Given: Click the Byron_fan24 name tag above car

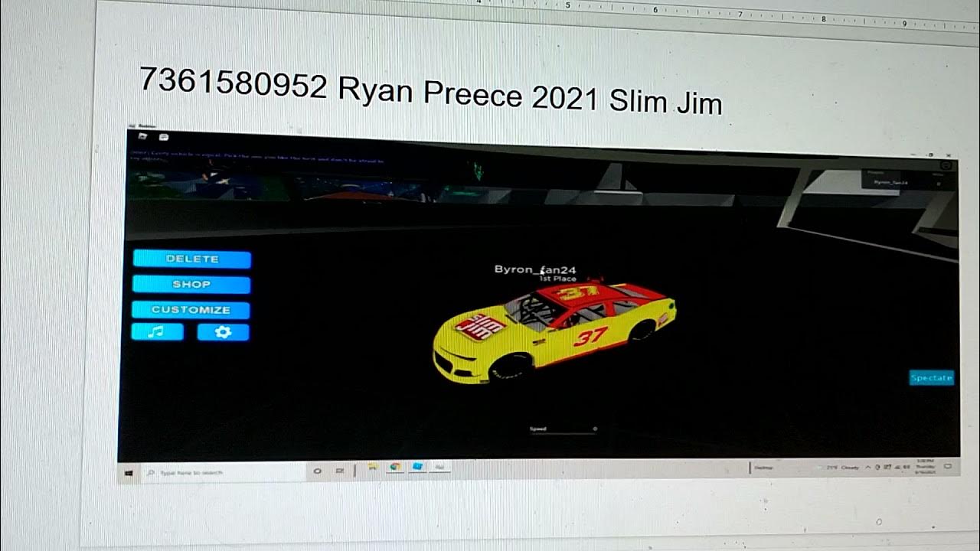Looking at the screenshot, I should click(x=535, y=269).
